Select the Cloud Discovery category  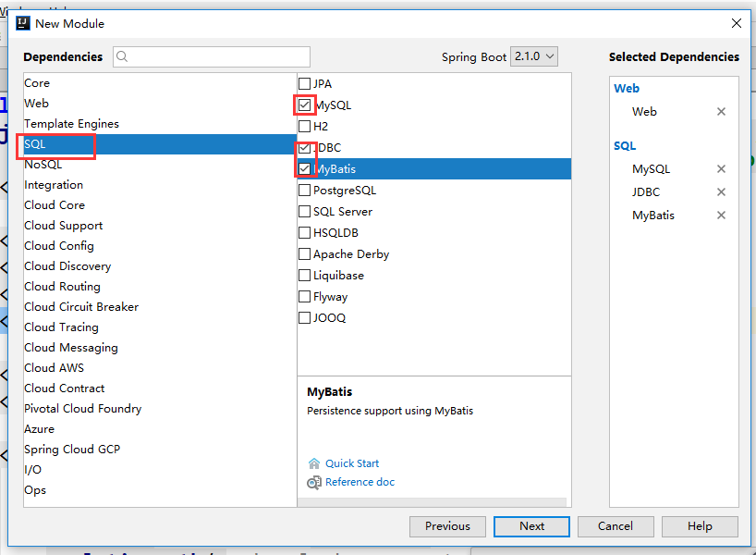coord(160,265)
